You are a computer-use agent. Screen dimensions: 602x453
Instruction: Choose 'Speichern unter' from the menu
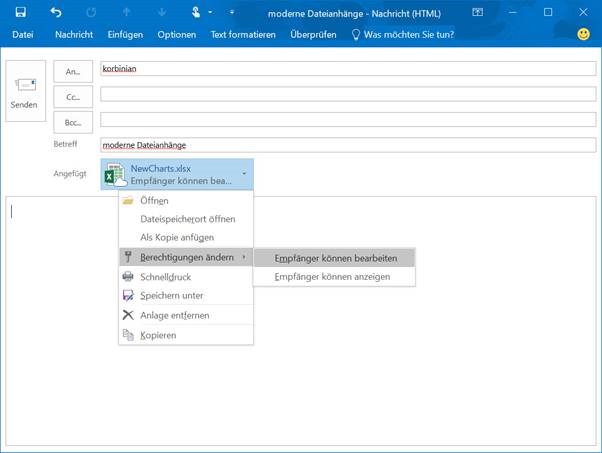(x=172, y=295)
